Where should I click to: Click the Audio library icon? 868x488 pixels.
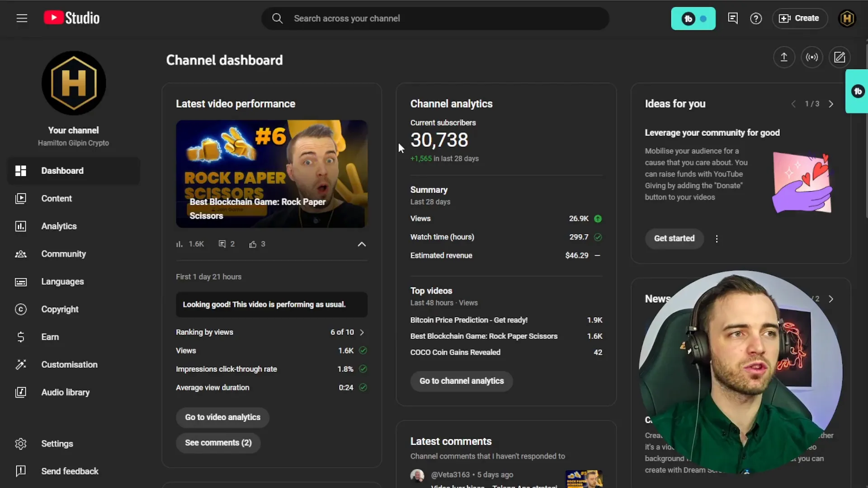pyautogui.click(x=21, y=392)
